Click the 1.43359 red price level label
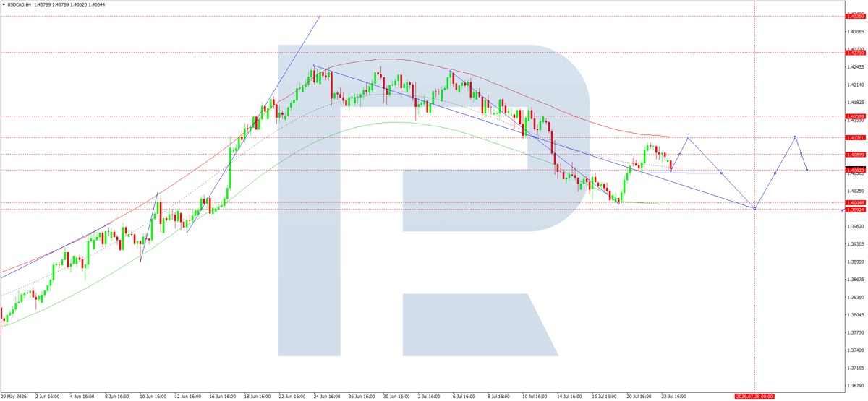The image size is (868, 401). coord(856,16)
